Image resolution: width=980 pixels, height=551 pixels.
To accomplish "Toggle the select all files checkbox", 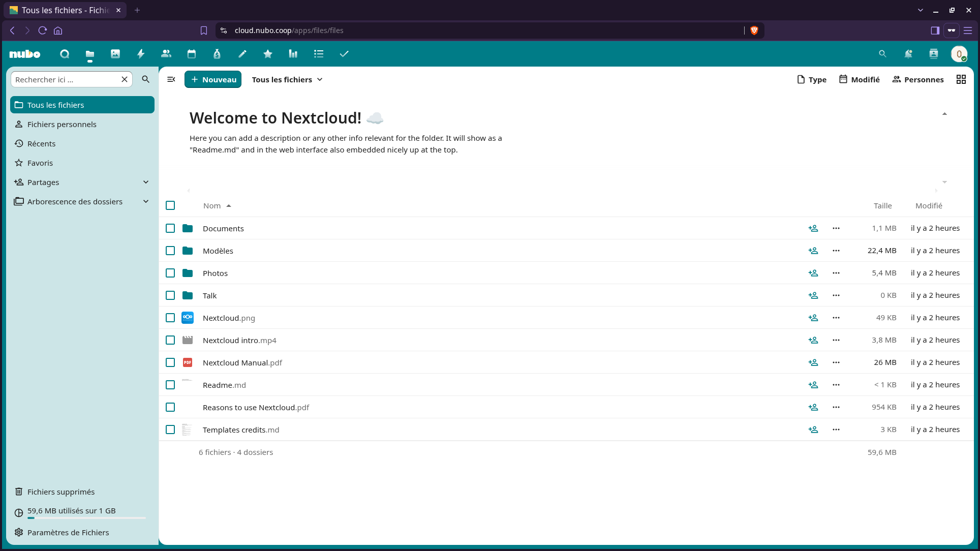I will click(170, 205).
